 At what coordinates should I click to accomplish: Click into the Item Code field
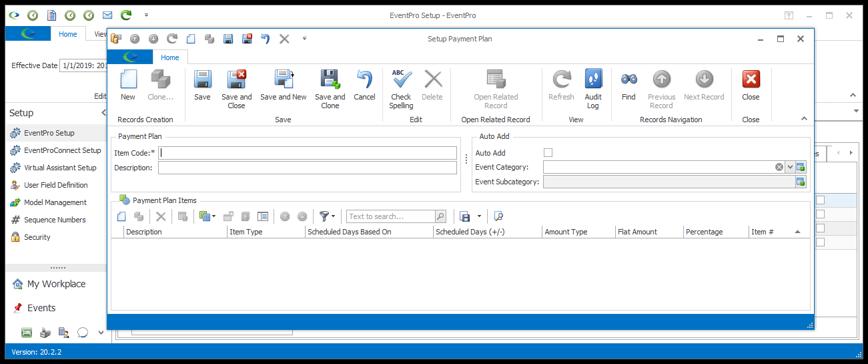(x=308, y=153)
